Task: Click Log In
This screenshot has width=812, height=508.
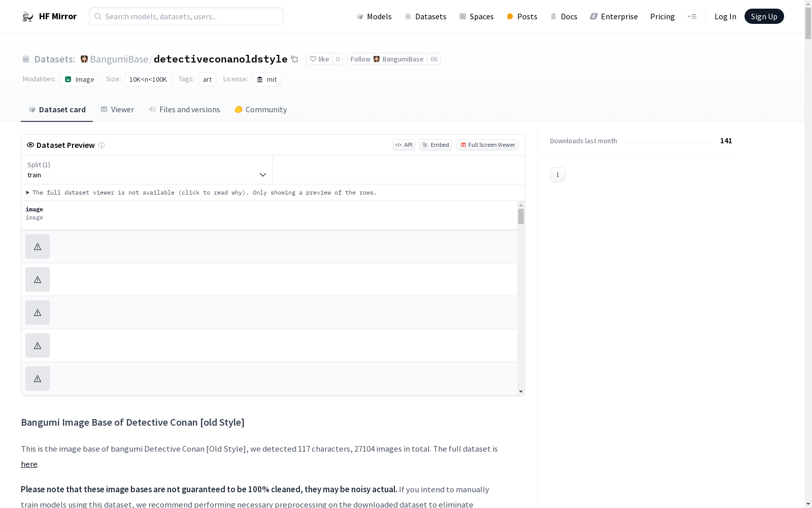Action: tap(725, 16)
